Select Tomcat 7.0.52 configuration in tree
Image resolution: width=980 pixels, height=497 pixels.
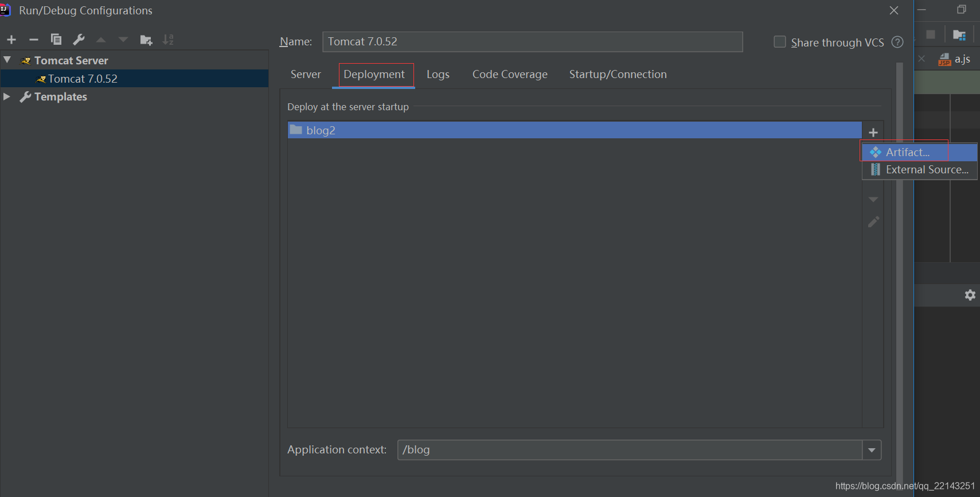click(135, 79)
